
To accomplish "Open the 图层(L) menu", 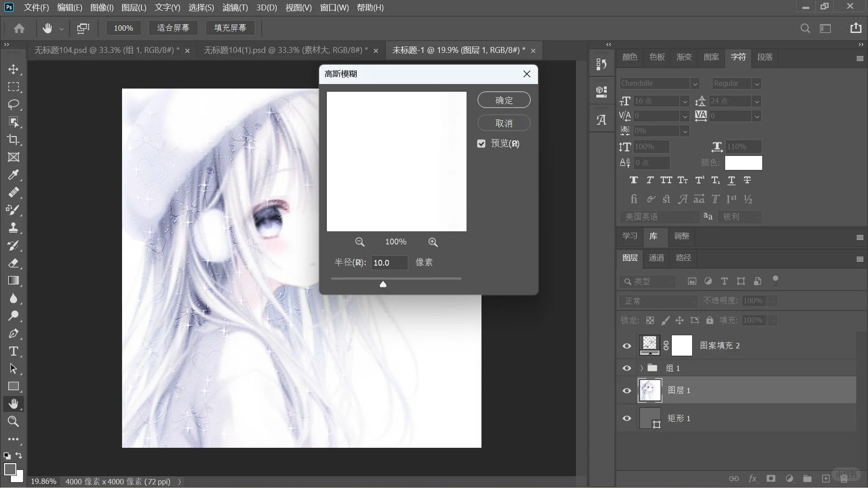I will [134, 8].
